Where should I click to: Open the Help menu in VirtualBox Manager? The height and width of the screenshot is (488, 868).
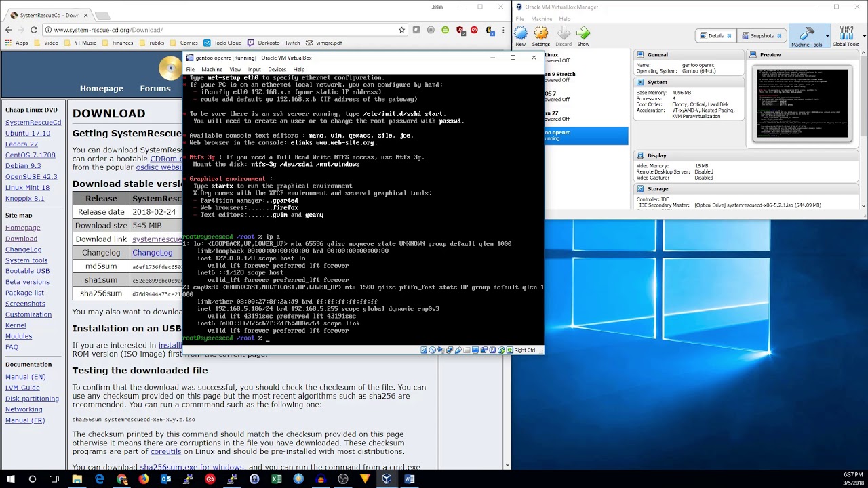[564, 19]
